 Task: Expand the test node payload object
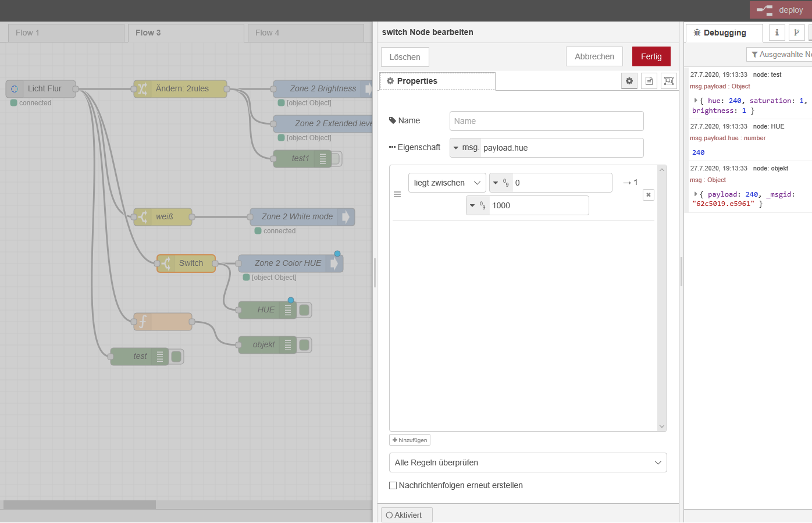point(696,101)
